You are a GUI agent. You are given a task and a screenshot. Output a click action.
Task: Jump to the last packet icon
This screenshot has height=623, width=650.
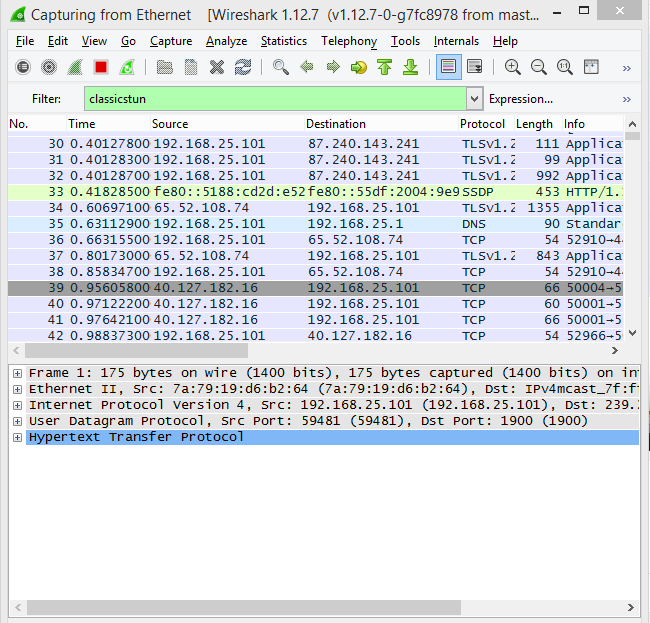tap(411, 67)
